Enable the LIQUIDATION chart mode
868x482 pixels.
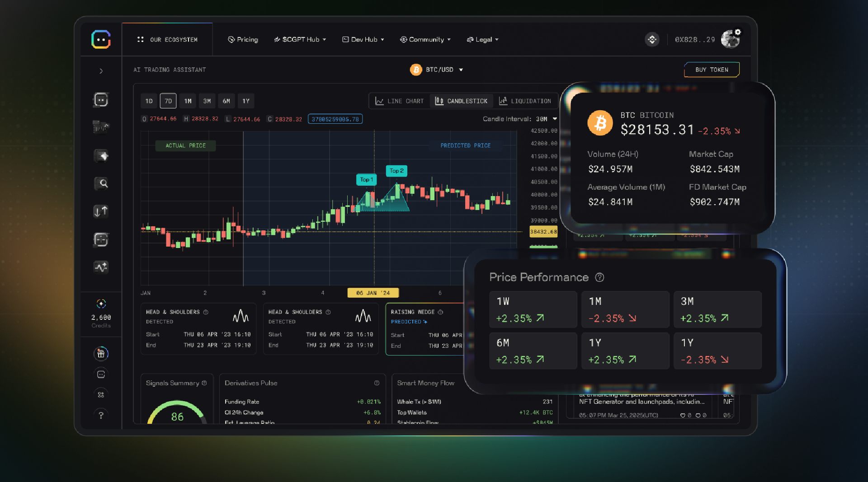[526, 101]
